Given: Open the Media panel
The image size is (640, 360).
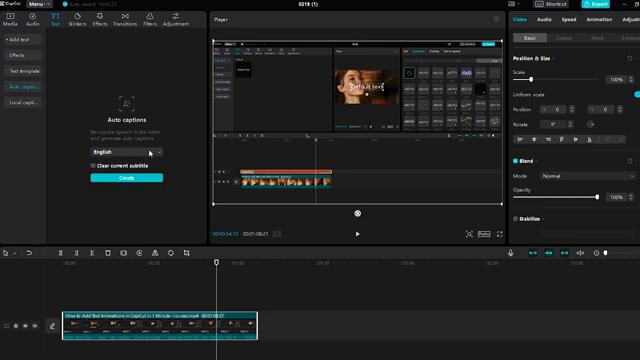Looking at the screenshot, I should 10,19.
